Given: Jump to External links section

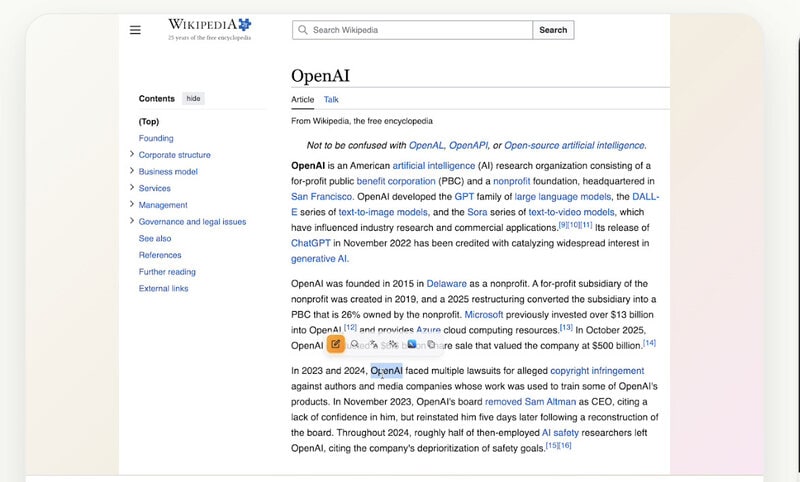Looking at the screenshot, I should (x=164, y=289).
